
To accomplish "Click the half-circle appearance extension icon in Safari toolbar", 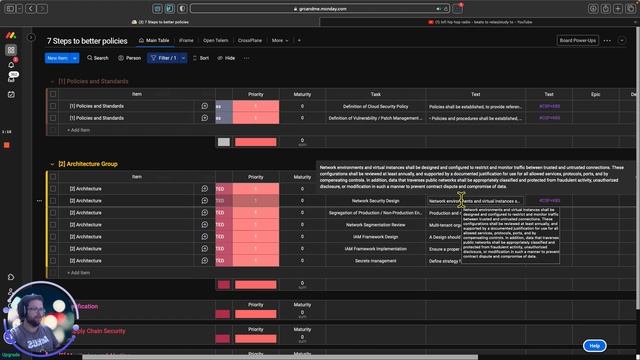I will [x=182, y=8].
